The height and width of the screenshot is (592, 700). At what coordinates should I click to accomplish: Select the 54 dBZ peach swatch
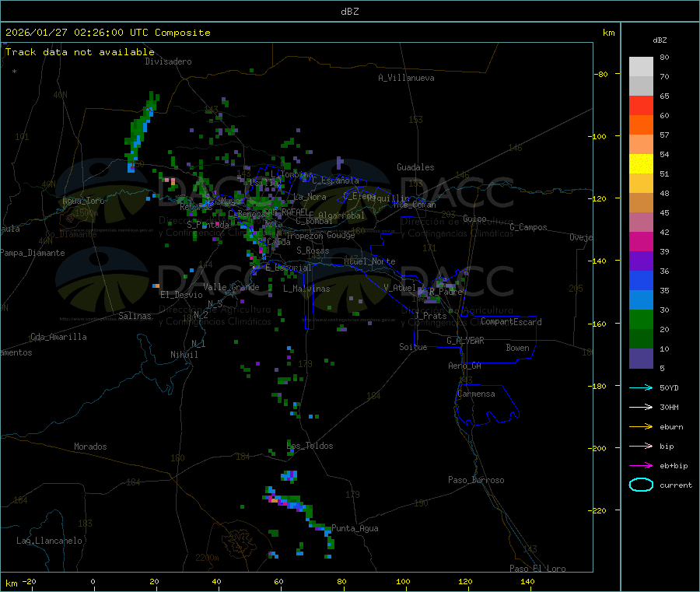641,144
